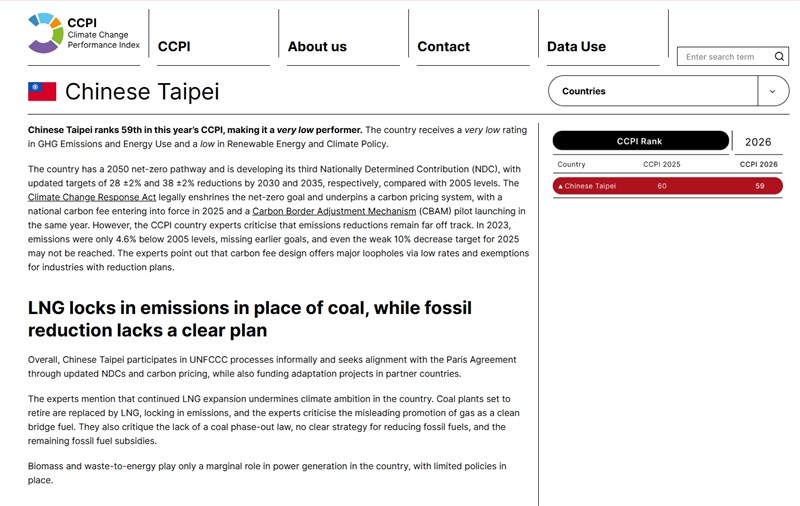Screen dimensions: 800x506
Task: Click the Chinese Taipei flag icon
Action: tap(42, 92)
